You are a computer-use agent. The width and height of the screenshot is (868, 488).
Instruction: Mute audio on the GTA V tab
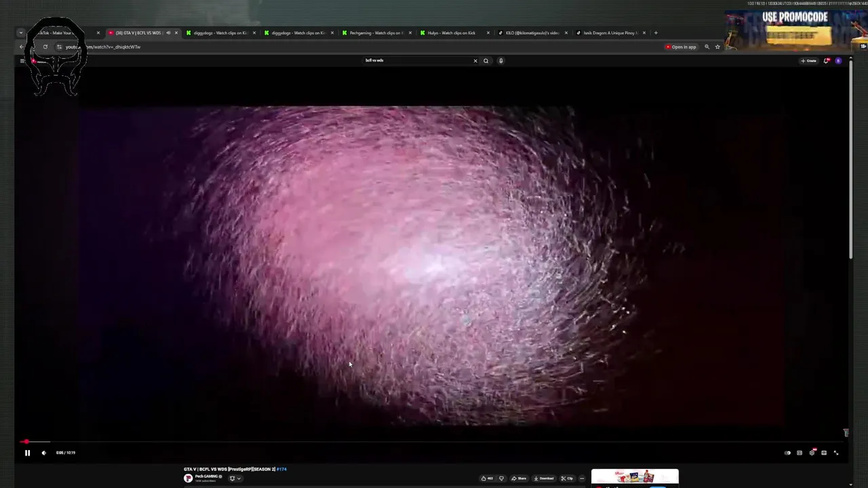pos(168,33)
